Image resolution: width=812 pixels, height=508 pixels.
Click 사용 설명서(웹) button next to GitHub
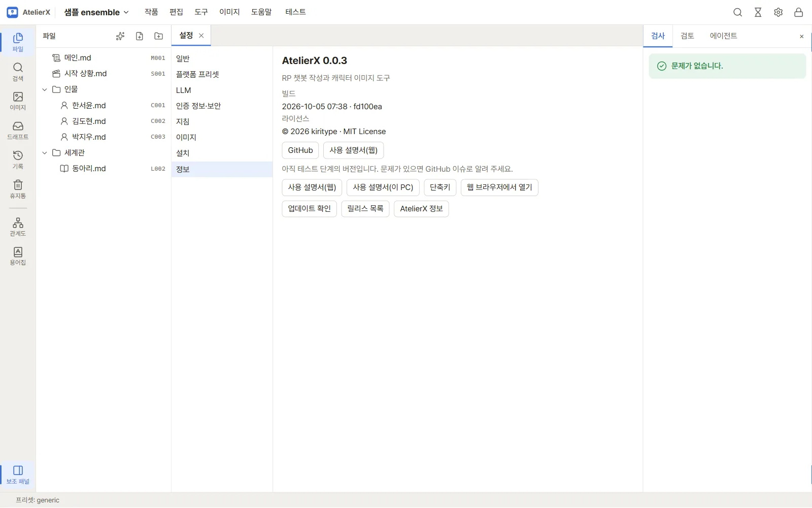[354, 150]
